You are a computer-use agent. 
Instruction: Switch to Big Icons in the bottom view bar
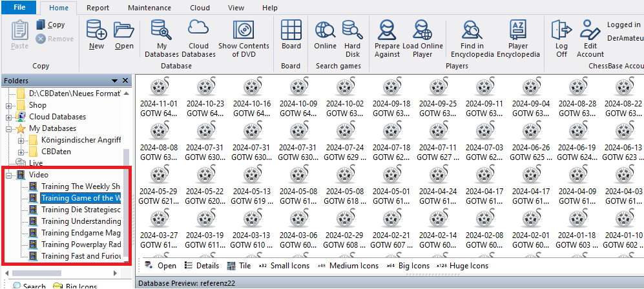pos(408,266)
